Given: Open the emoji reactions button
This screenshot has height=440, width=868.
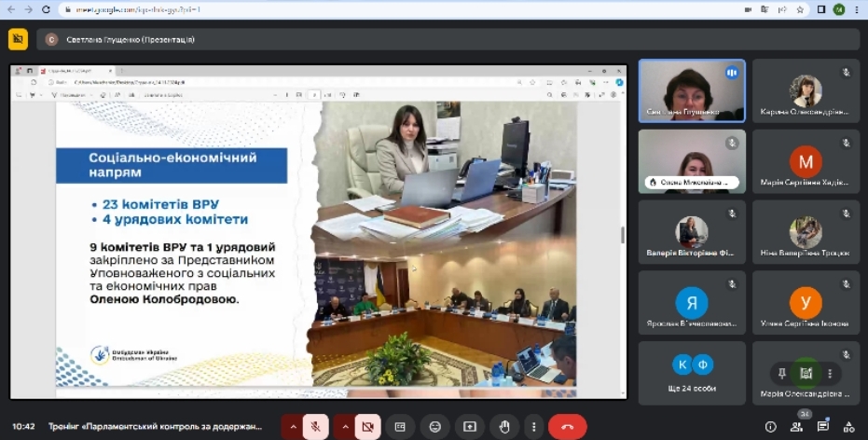Looking at the screenshot, I should pos(435,427).
